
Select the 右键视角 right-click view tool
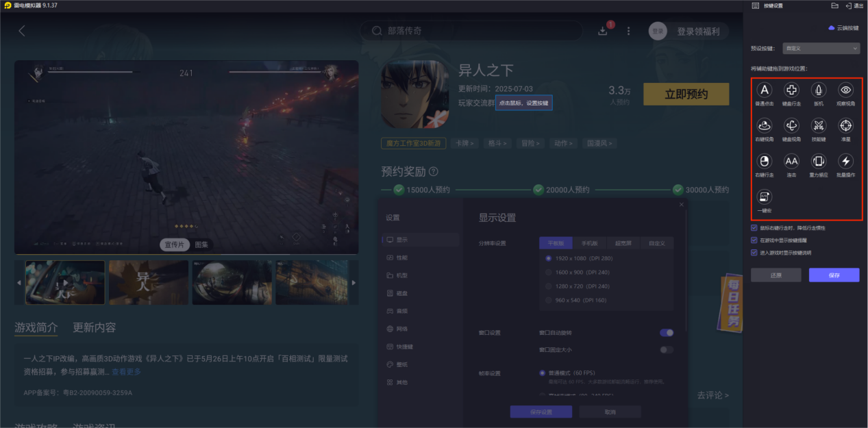[765, 125]
